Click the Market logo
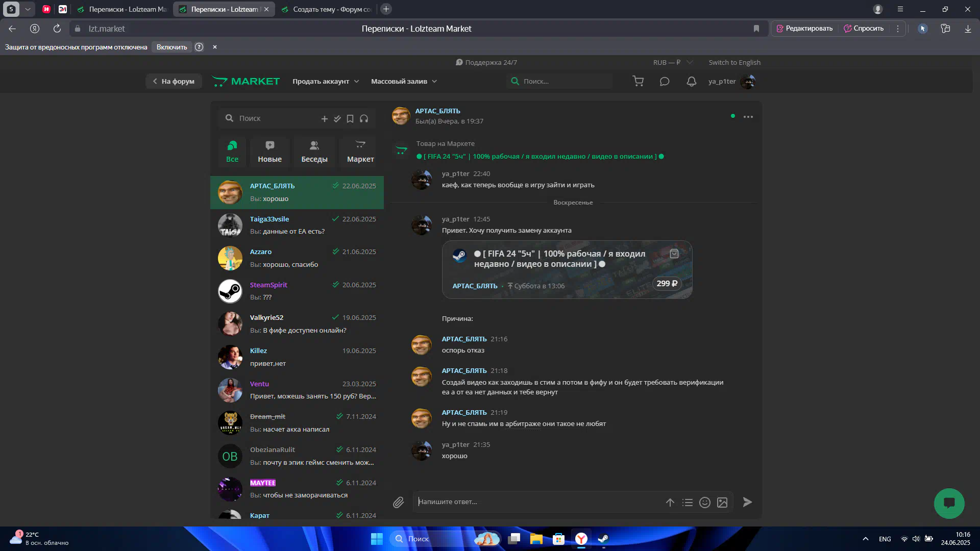The height and width of the screenshot is (551, 980). tap(246, 81)
